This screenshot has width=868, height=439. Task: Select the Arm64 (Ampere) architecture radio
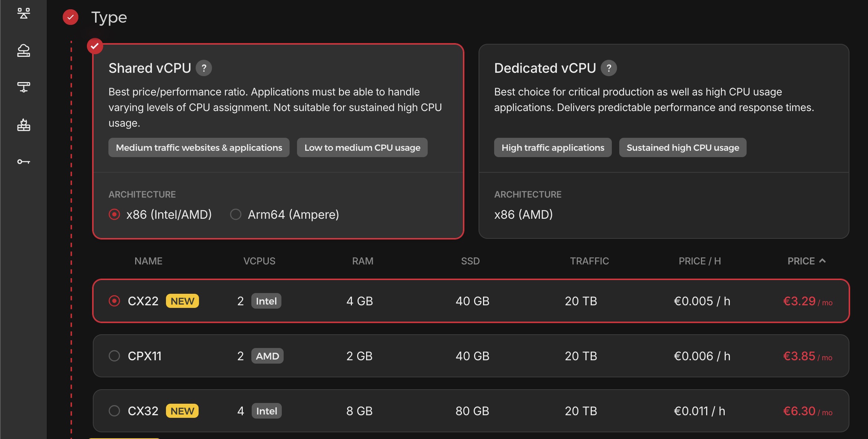click(236, 214)
